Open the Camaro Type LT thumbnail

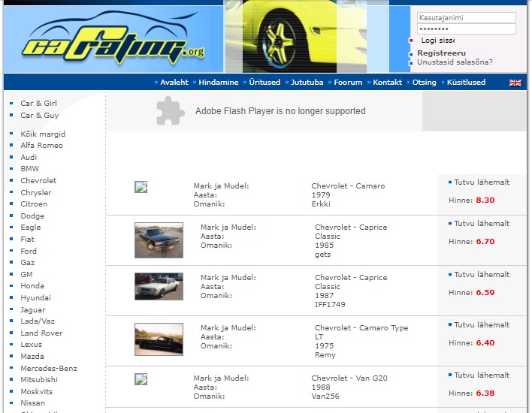(x=159, y=339)
